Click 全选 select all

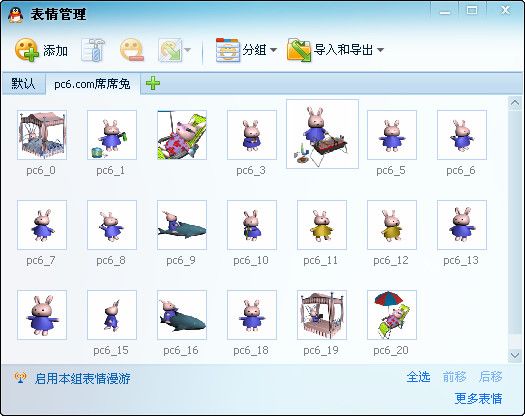click(x=418, y=377)
